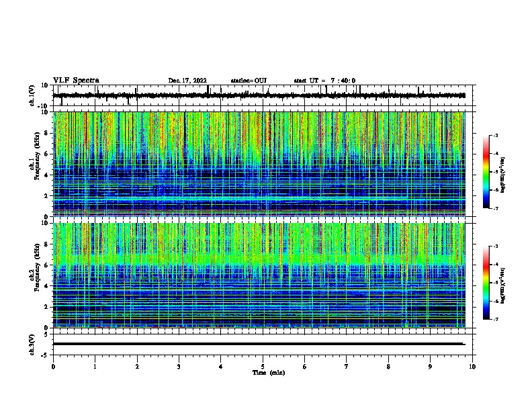The height and width of the screenshot is (411, 532).
Task: Click time-axis tick label "5"
Action: pyautogui.click(x=263, y=367)
